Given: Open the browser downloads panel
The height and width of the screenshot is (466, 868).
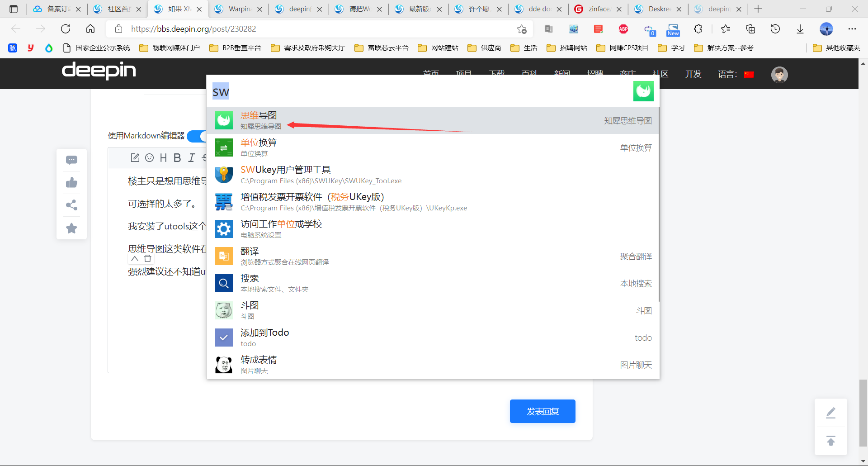Looking at the screenshot, I should [x=800, y=29].
